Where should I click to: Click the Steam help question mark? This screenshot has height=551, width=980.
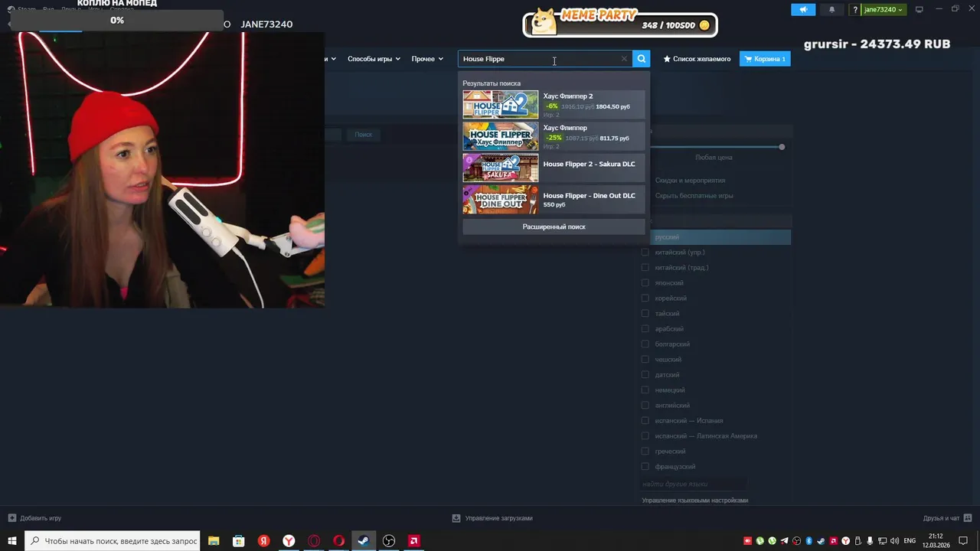pos(855,10)
